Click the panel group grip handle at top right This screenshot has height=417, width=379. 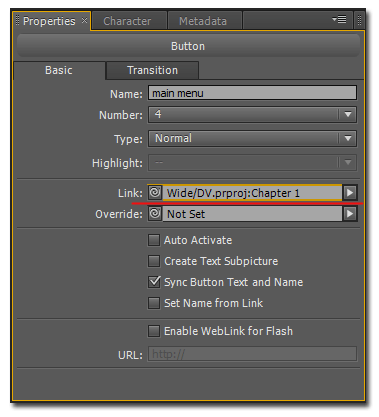(x=359, y=20)
